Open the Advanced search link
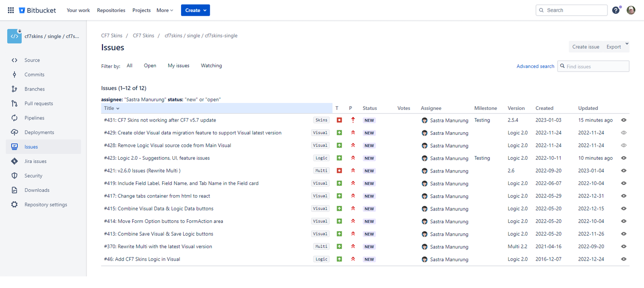The width and height of the screenshot is (644, 288). pyautogui.click(x=535, y=67)
